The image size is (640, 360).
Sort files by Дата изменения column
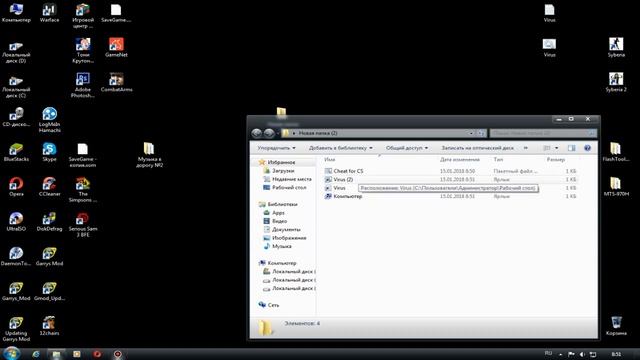tap(460, 160)
